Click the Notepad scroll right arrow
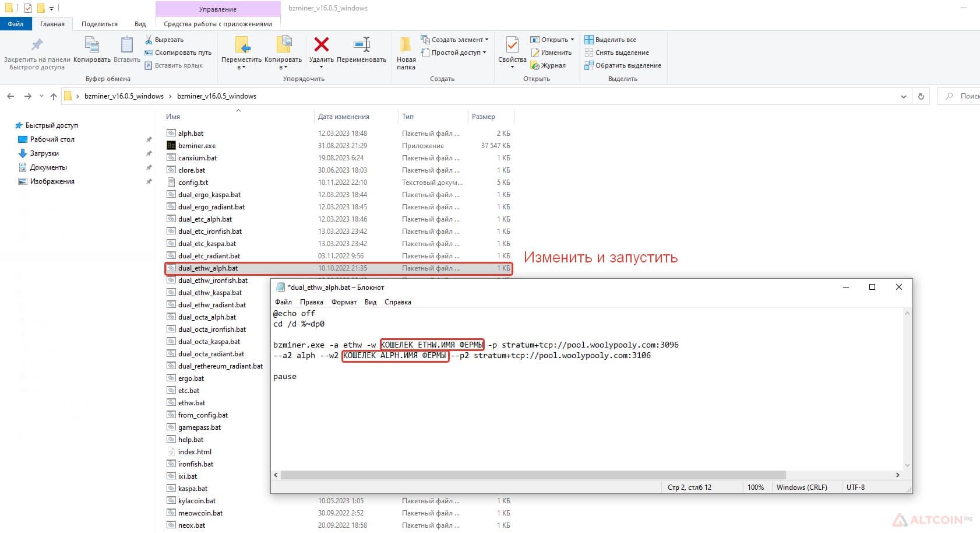 [x=898, y=475]
